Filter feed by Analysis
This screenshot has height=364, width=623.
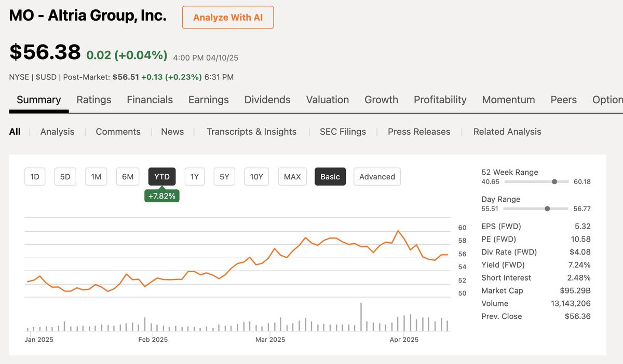click(57, 132)
